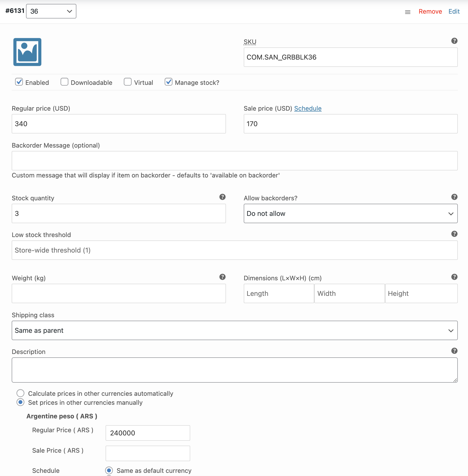468x476 pixels.
Task: Click the Weight help tooltip icon
Action: point(222,277)
